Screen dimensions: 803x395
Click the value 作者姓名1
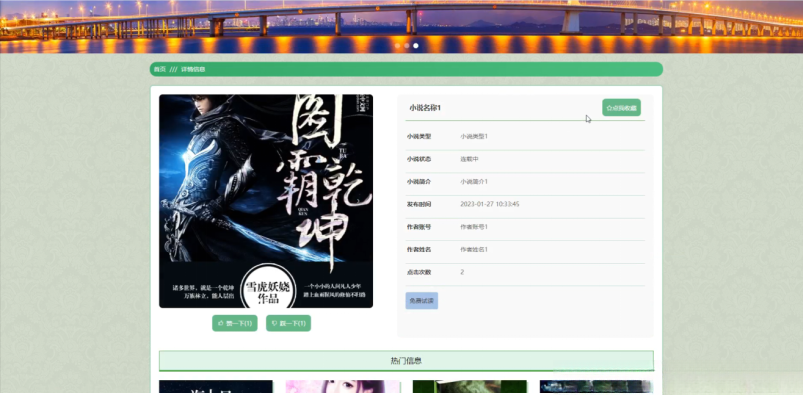click(474, 250)
